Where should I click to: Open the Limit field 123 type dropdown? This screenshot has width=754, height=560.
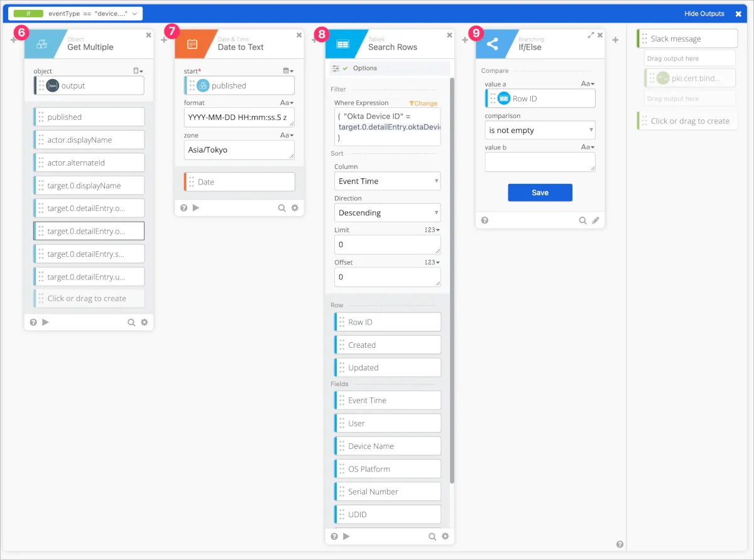(432, 230)
